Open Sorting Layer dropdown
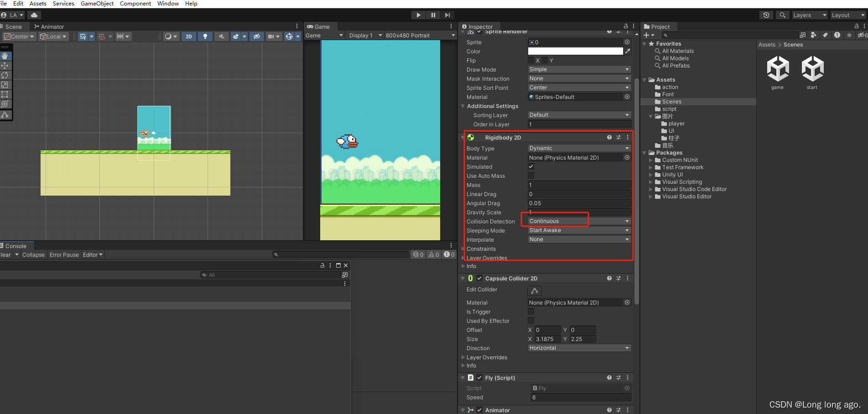This screenshot has width=868, height=414. click(579, 115)
